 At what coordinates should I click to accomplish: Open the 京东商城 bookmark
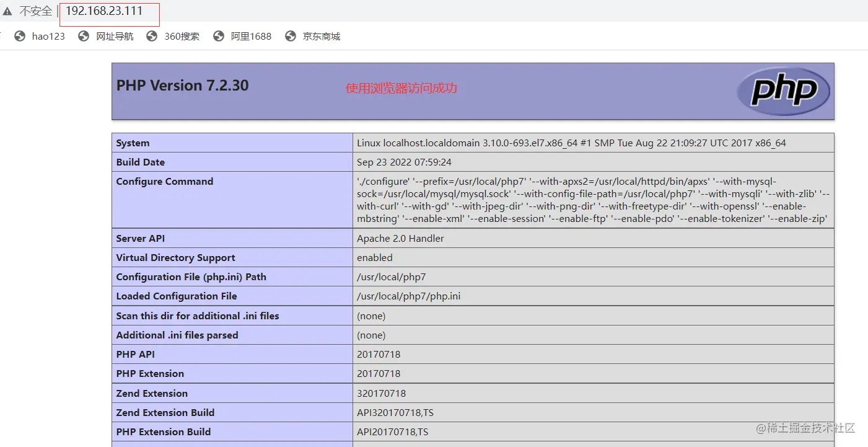[322, 36]
